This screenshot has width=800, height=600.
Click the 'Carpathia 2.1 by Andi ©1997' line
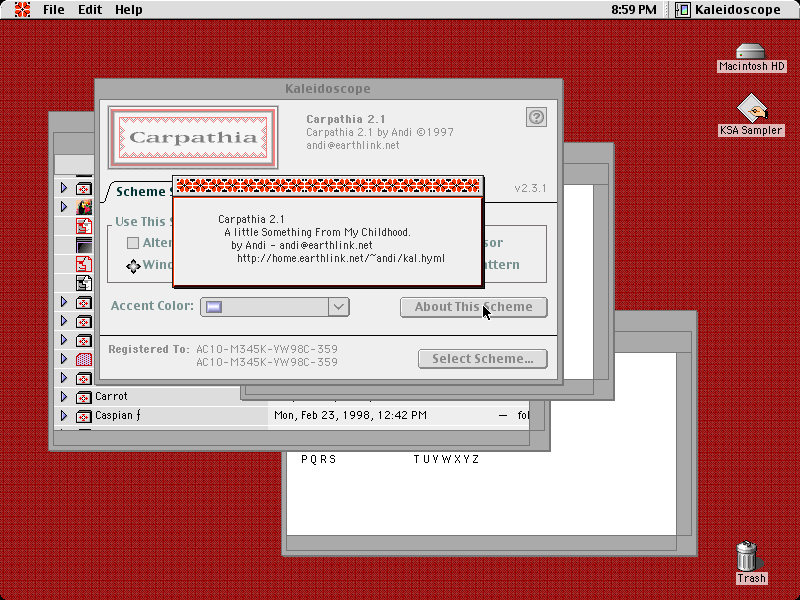pos(380,133)
